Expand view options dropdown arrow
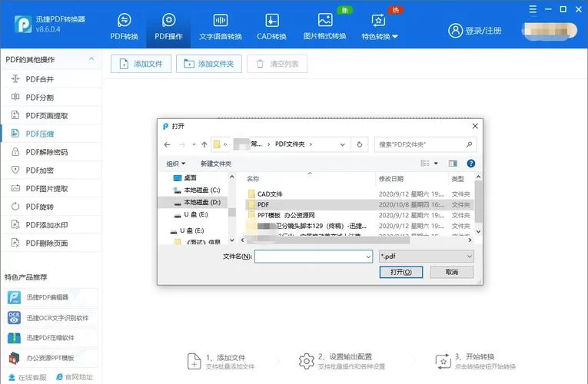The height and width of the screenshot is (384, 588). (436, 164)
